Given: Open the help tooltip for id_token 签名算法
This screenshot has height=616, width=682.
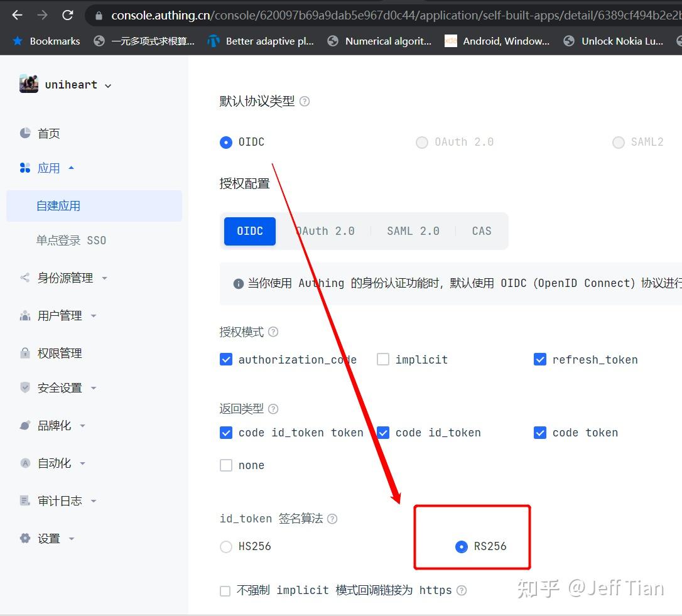Looking at the screenshot, I should [x=332, y=519].
